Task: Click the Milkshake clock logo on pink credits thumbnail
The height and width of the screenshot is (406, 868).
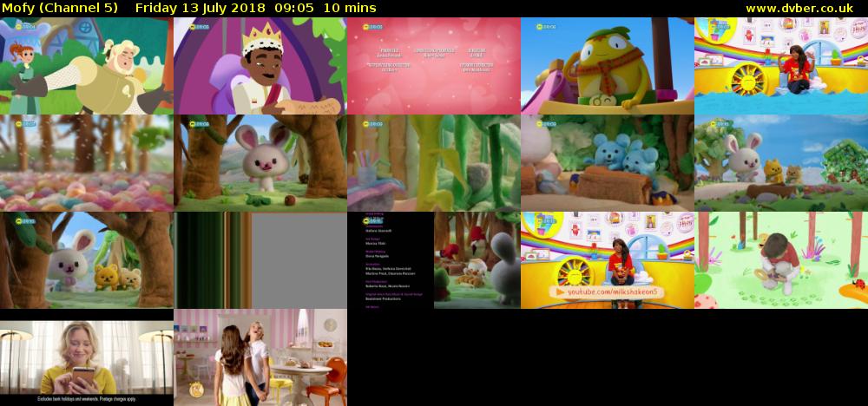Action: [x=372, y=27]
